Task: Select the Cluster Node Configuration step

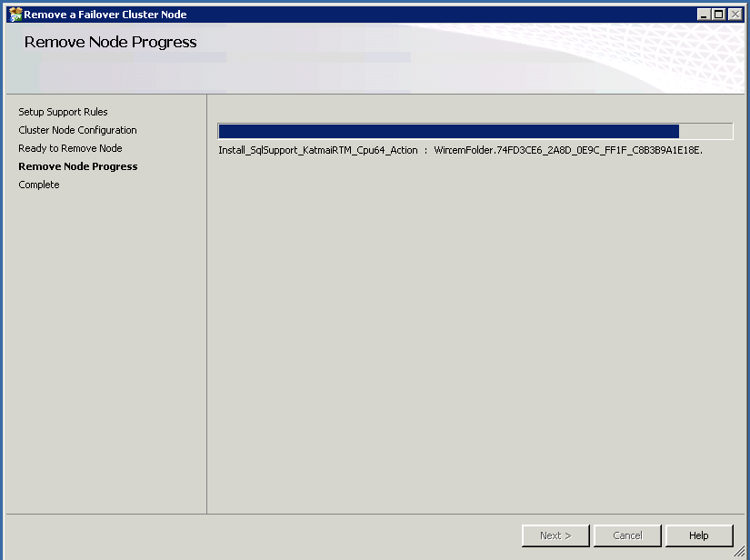Action: [x=77, y=130]
